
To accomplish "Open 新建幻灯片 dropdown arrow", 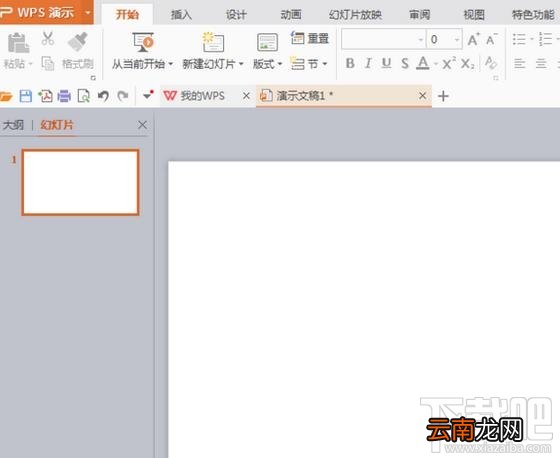I will 241,64.
